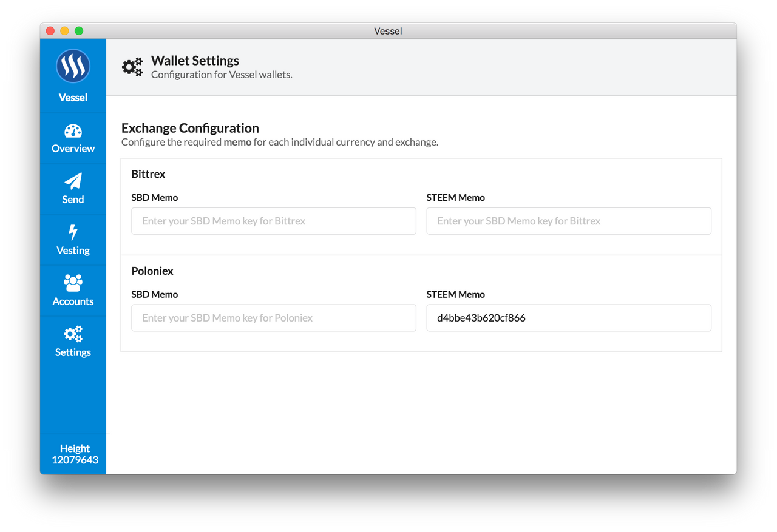Screen dimensions: 777x532
Task: Click the Wallet Settings heading
Action: (x=195, y=61)
